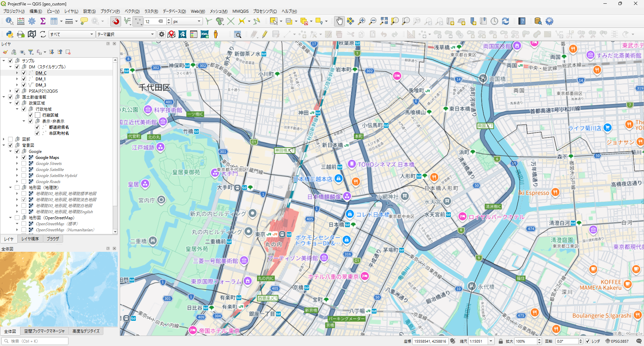The height and width of the screenshot is (346, 644).
Task: Uncheck the DM_1 layer checkbox
Action: pyautogui.click(x=24, y=79)
